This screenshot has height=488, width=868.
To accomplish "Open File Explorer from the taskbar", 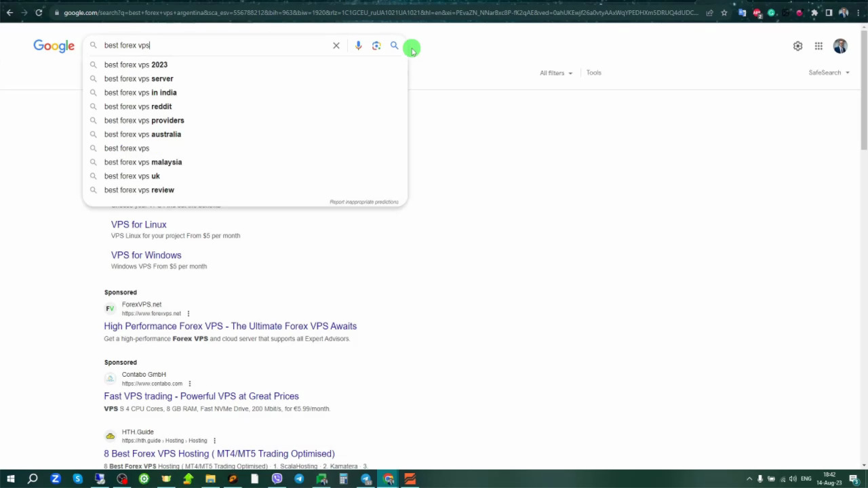I will pos(210,479).
